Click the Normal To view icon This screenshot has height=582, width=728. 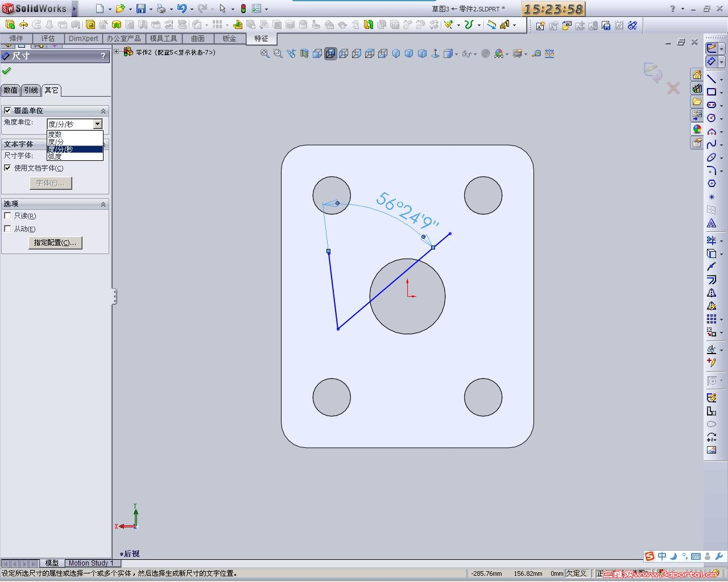coord(436,53)
